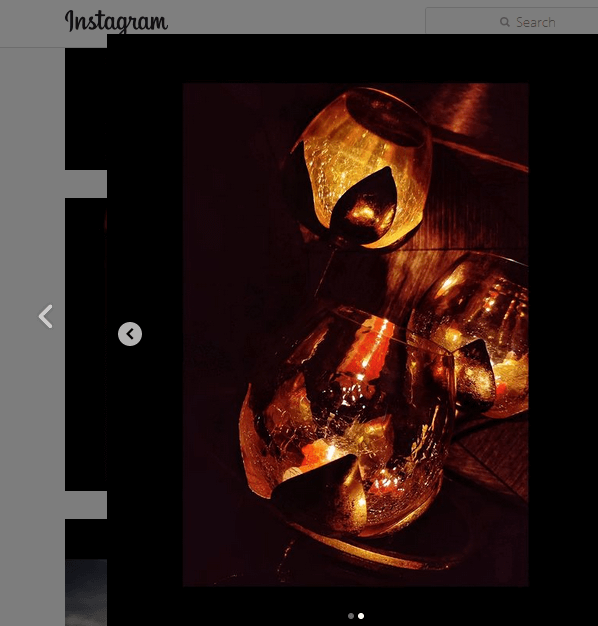The image size is (598, 626).
Task: Click the partially visible glass at the photo's right
Action: tap(471, 335)
